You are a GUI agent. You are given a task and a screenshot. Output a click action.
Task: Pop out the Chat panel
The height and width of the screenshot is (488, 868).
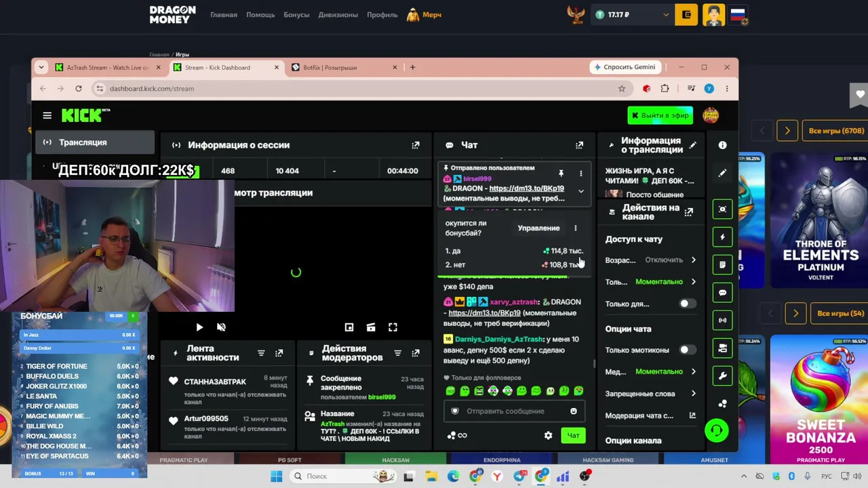[579, 145]
